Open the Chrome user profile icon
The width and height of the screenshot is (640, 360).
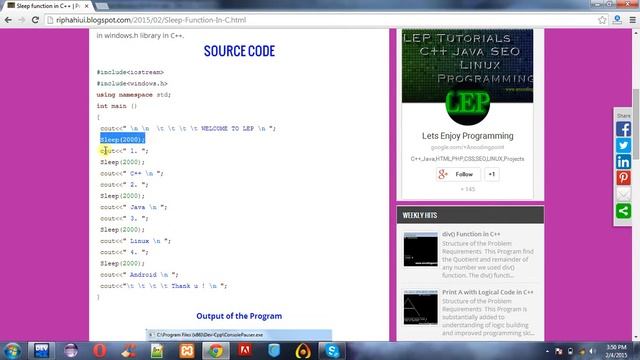click(617, 20)
